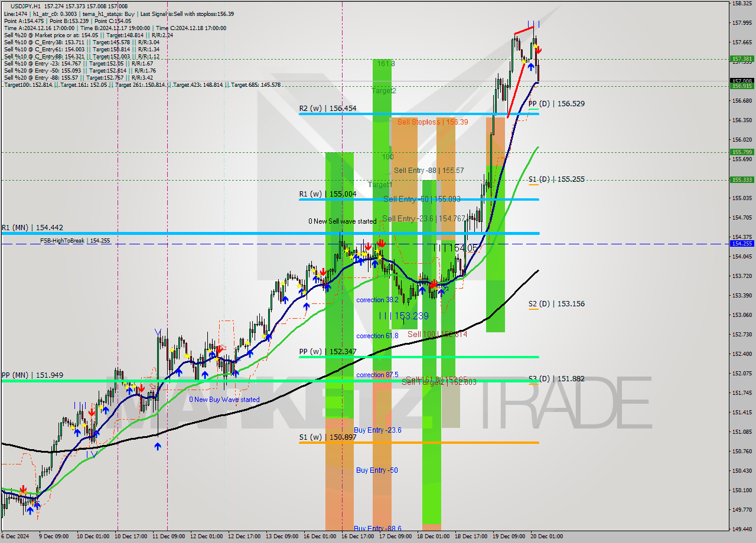Click the 'S3 (D) | 151.882' label
This screenshot has height=543, width=756.
point(556,378)
